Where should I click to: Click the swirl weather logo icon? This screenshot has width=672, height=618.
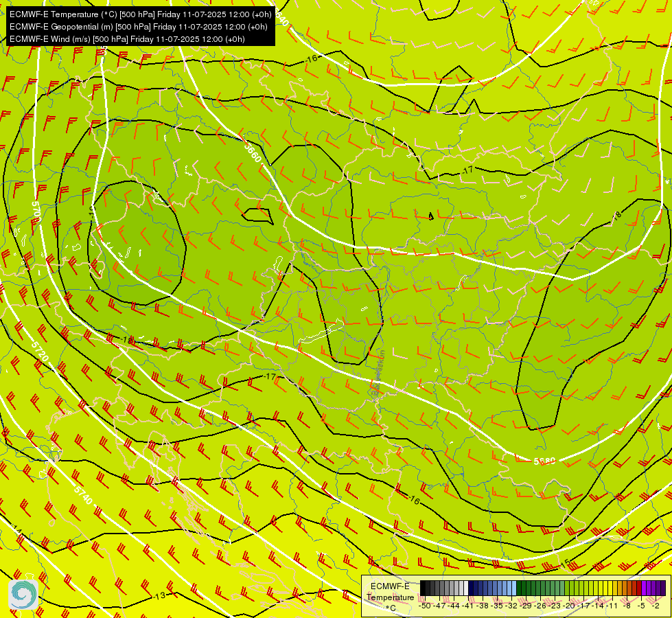23,594
